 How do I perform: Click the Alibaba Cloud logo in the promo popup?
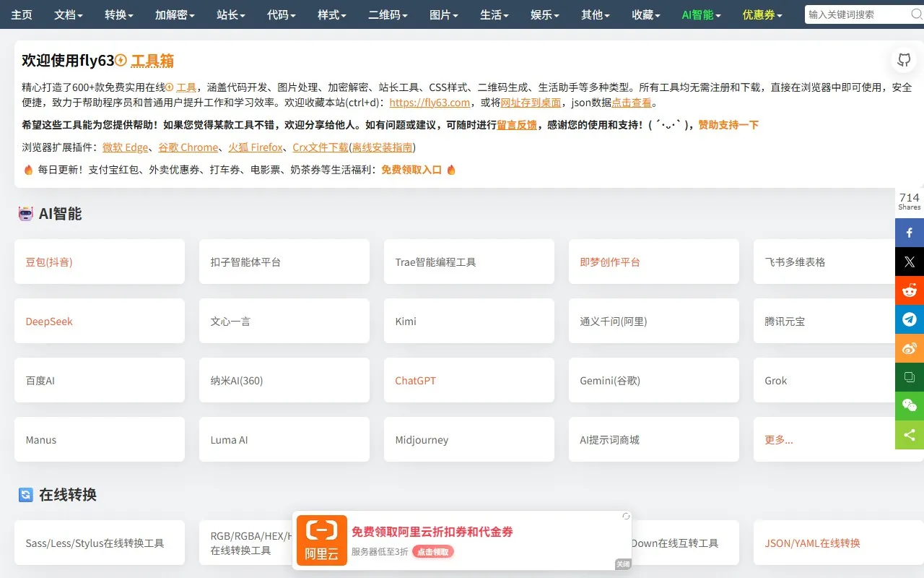pyautogui.click(x=321, y=540)
